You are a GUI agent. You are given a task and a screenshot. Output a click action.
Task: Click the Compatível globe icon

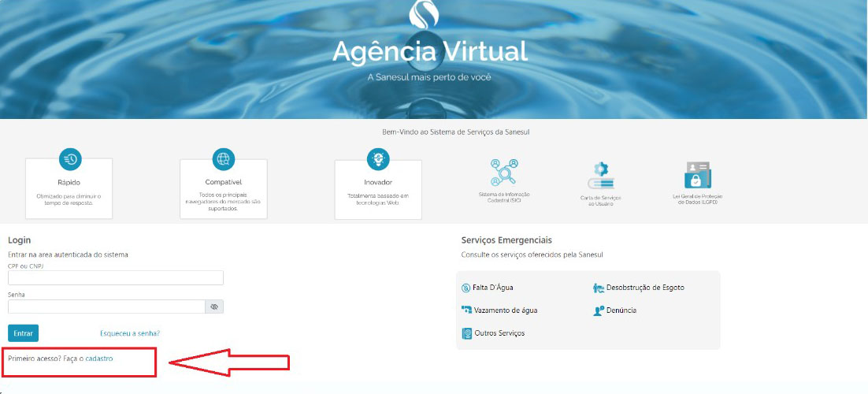[224, 160]
